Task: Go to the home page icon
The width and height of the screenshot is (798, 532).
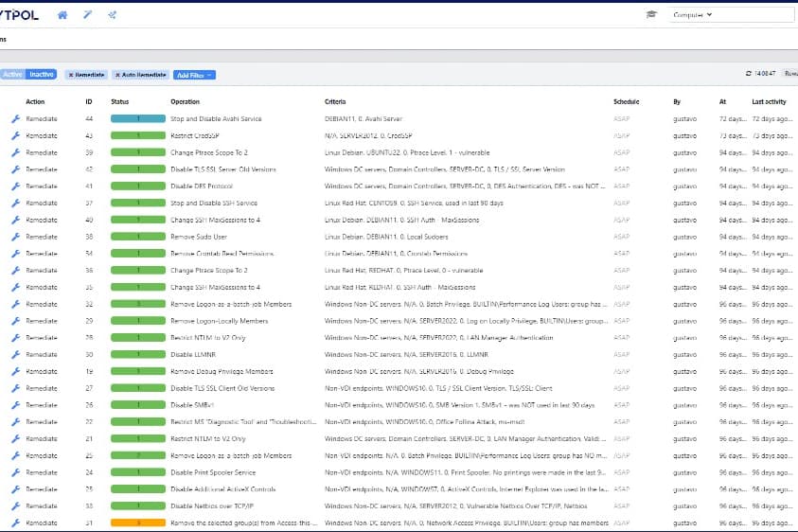Action: pos(62,15)
